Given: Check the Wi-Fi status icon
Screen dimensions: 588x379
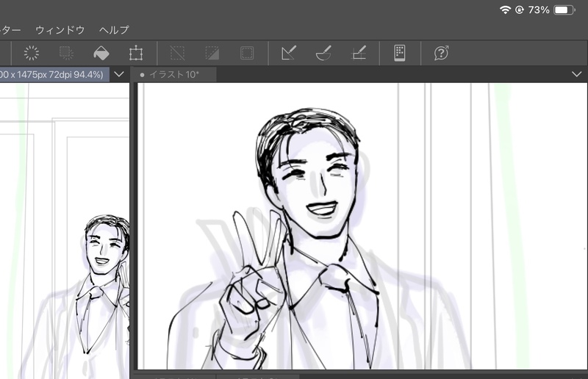Looking at the screenshot, I should click(505, 10).
